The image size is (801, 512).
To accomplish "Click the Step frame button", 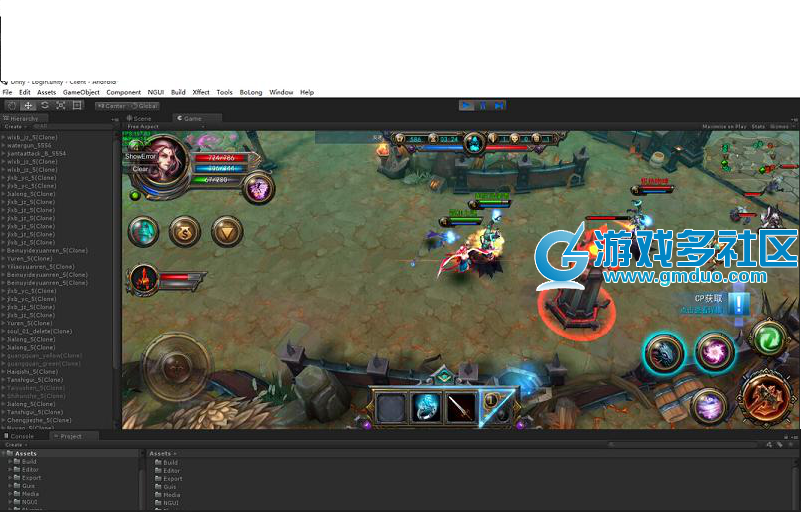I will 499,106.
